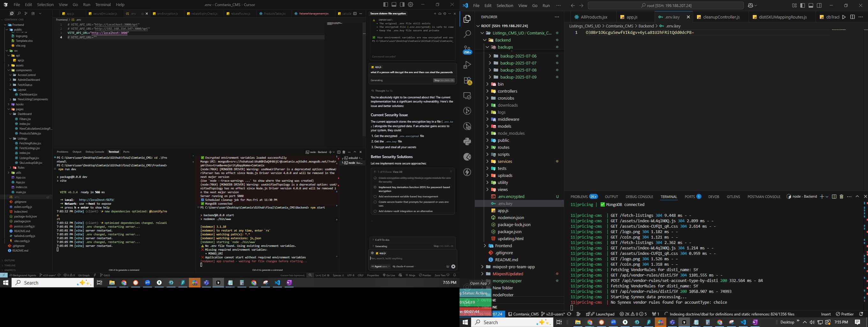Open the Python icon in VS Code activity bar
This screenshot has width=868, height=327.
coord(467,141)
